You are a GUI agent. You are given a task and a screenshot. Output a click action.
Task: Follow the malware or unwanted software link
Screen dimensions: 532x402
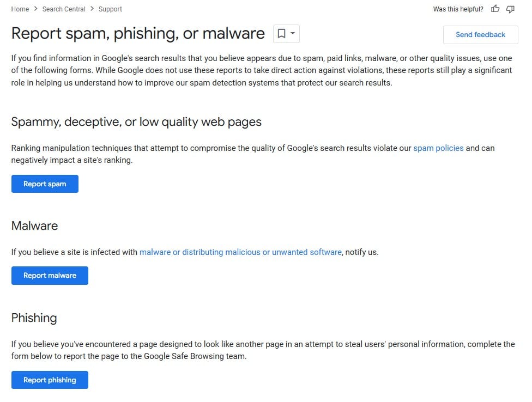240,252
